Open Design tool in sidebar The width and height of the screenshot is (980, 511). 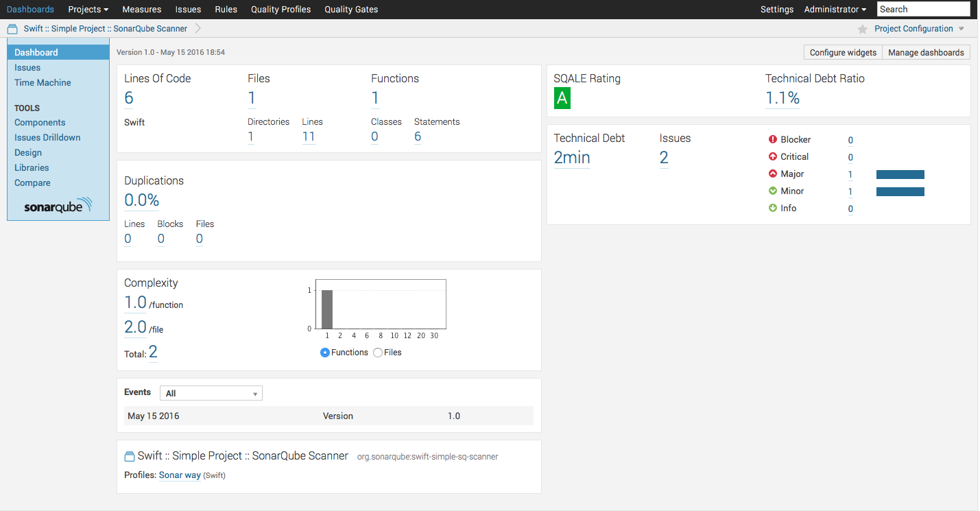(x=28, y=152)
